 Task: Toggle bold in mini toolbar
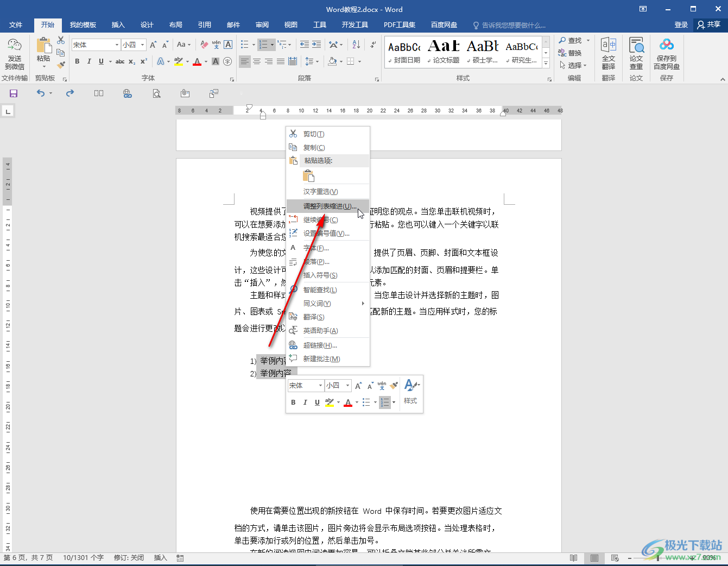(x=293, y=403)
